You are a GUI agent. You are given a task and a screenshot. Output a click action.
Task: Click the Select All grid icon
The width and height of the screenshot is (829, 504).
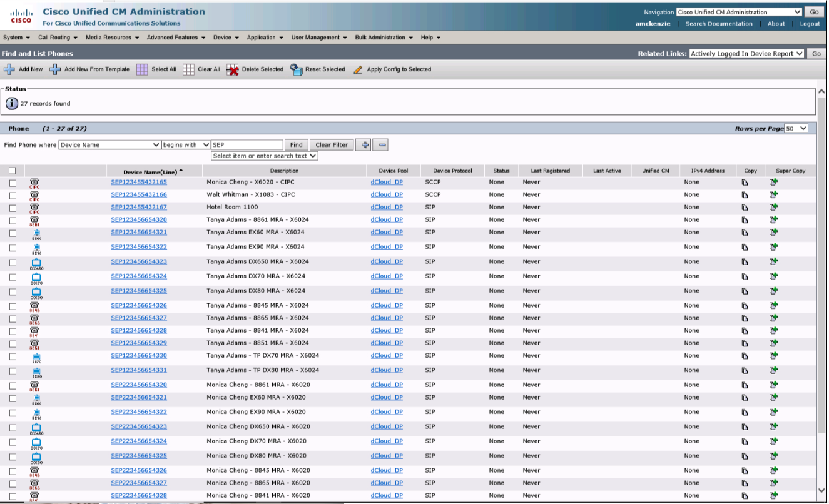coord(142,69)
